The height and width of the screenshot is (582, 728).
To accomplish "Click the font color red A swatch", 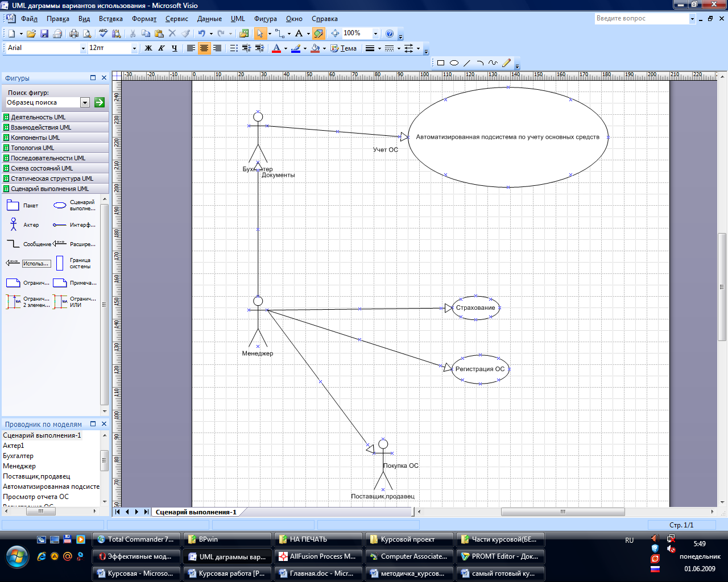I will [276, 48].
